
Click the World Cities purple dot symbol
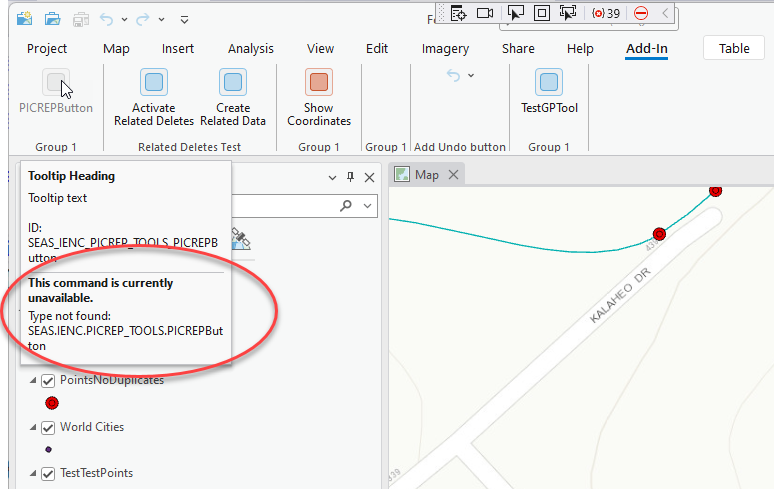(48, 450)
